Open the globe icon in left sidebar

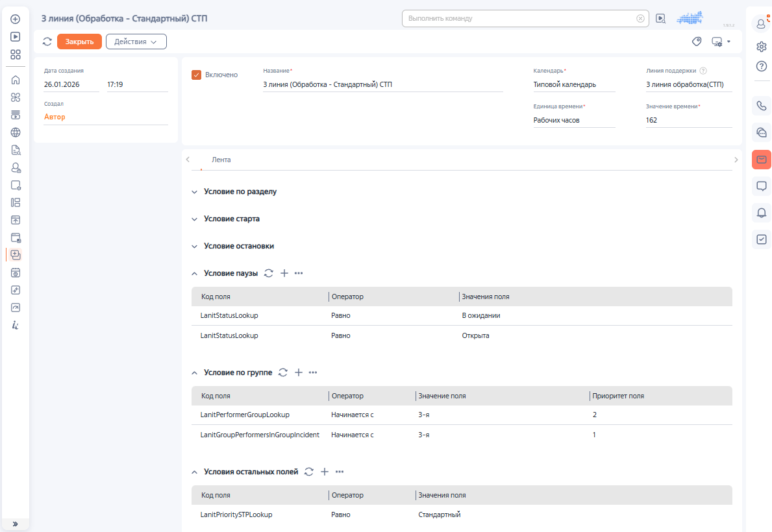point(16,132)
